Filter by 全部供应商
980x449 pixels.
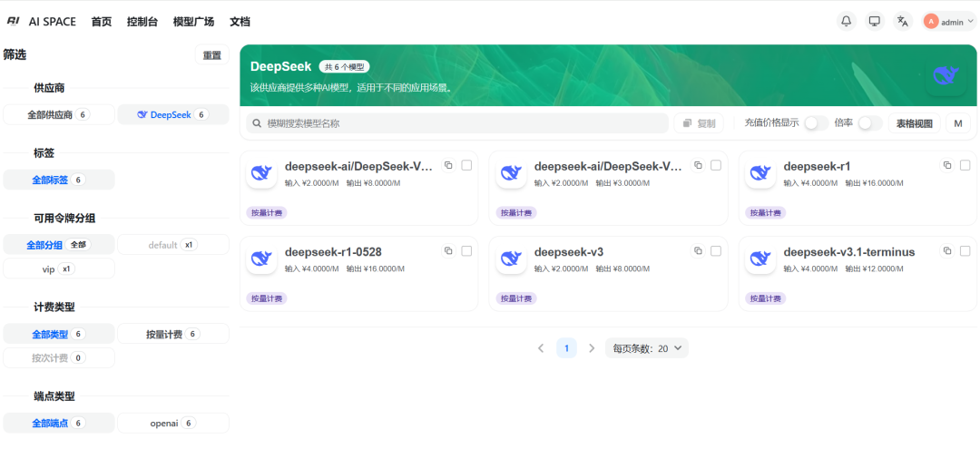(59, 115)
